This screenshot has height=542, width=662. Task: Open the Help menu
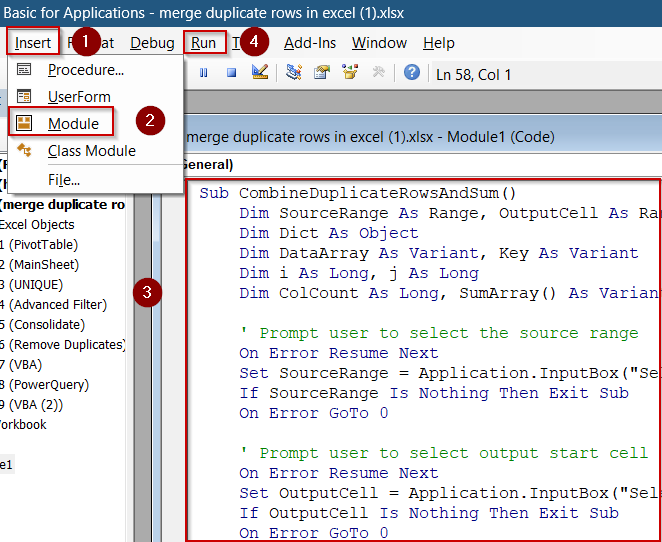tap(439, 43)
